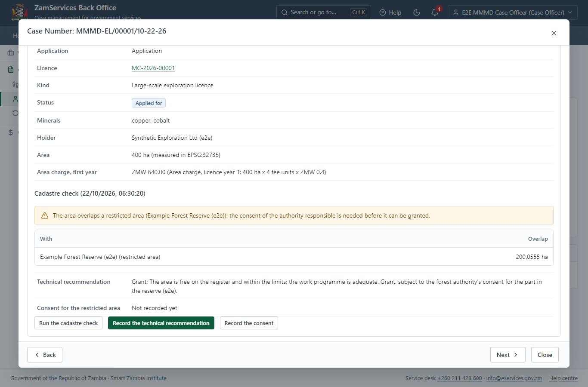Close the case dialog with the X icon

554,33
